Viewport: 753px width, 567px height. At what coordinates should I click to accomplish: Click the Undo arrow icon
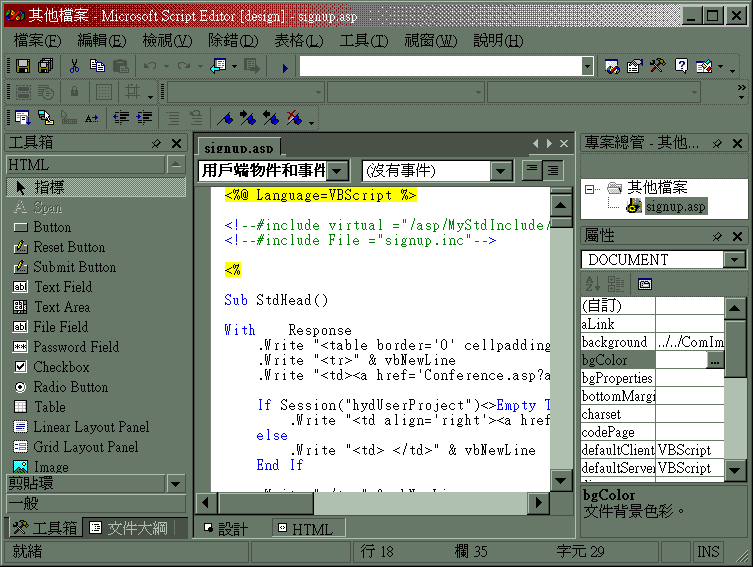[x=150, y=66]
